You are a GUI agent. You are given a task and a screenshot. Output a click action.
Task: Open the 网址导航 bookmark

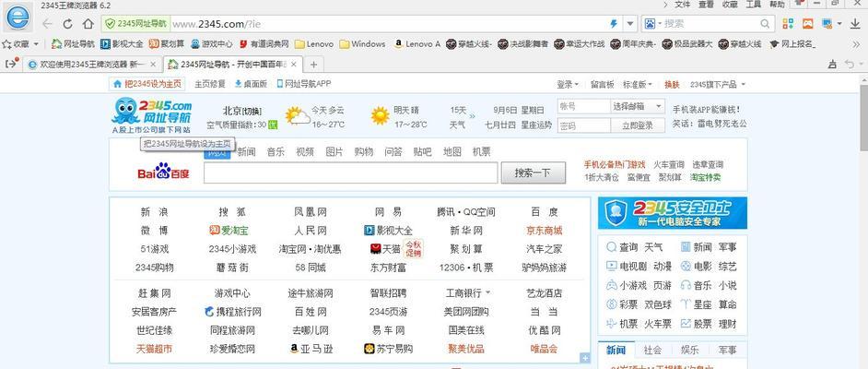[x=73, y=43]
